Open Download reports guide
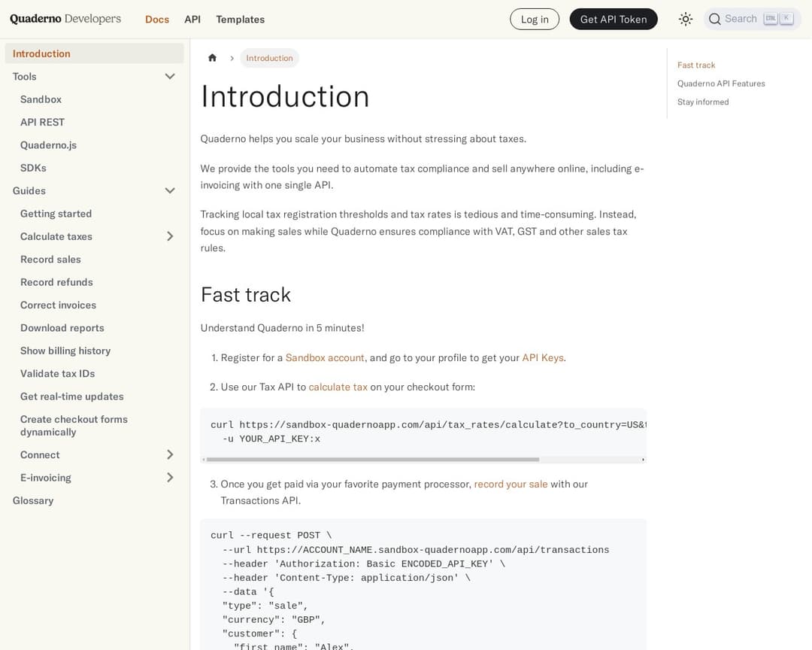This screenshot has height=650, width=812. [x=62, y=327]
